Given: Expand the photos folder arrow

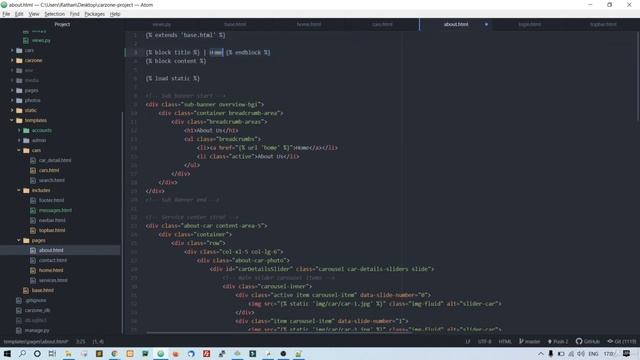Looking at the screenshot, I should [12, 100].
